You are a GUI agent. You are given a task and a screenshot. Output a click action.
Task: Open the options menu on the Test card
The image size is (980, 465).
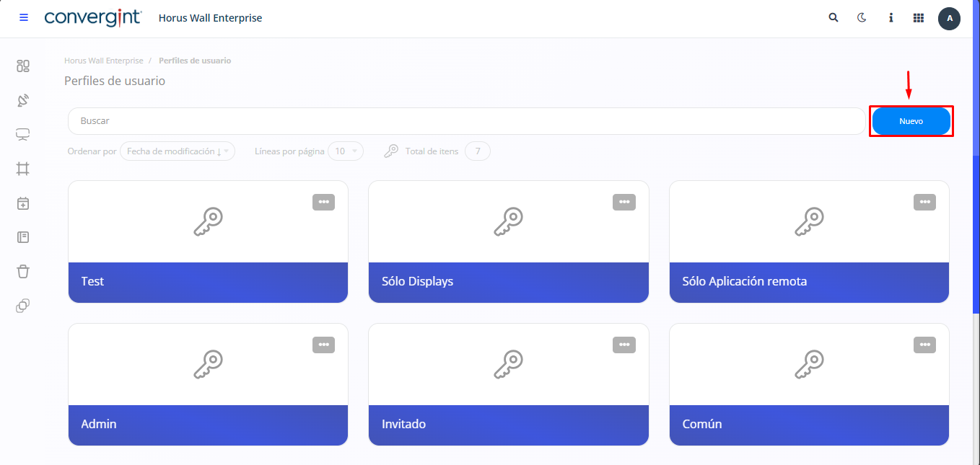pos(323,202)
